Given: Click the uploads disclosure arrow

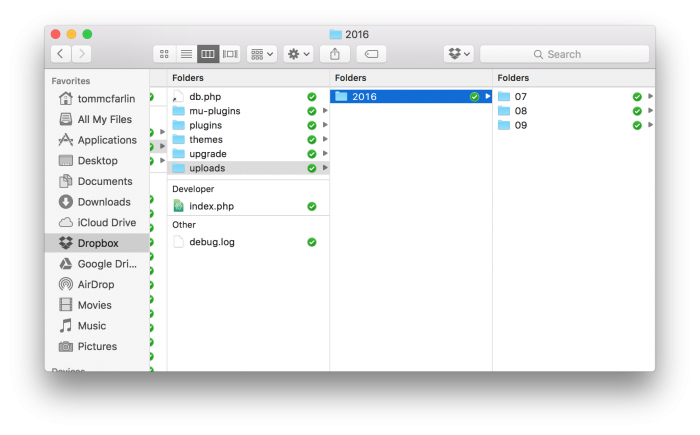Looking at the screenshot, I should 325,167.
